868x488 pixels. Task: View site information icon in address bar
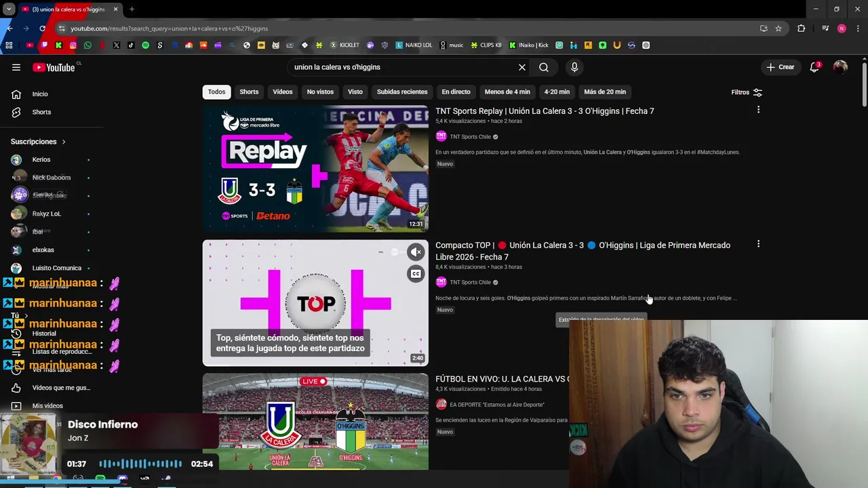pos(62,28)
